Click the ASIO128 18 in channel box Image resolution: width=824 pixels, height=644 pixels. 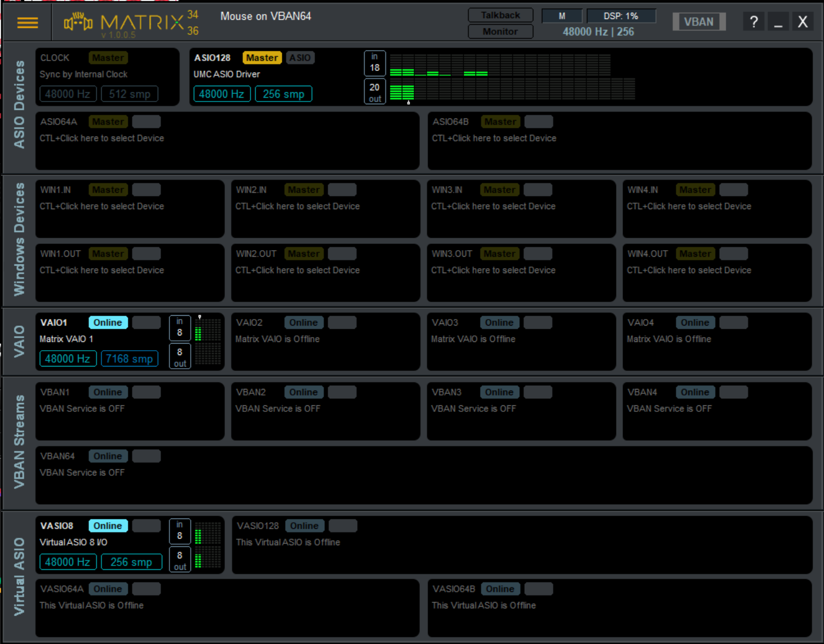375,63
